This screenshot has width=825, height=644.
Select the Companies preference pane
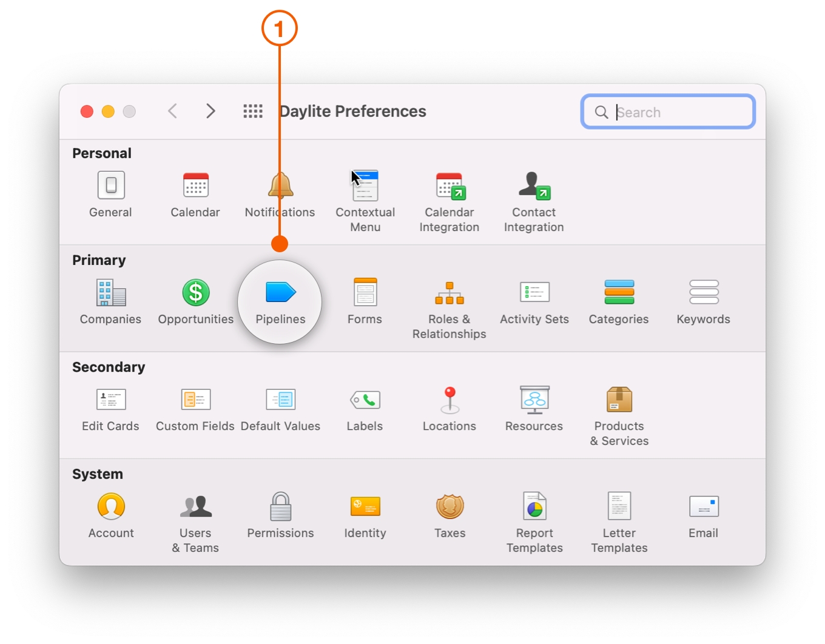(110, 300)
